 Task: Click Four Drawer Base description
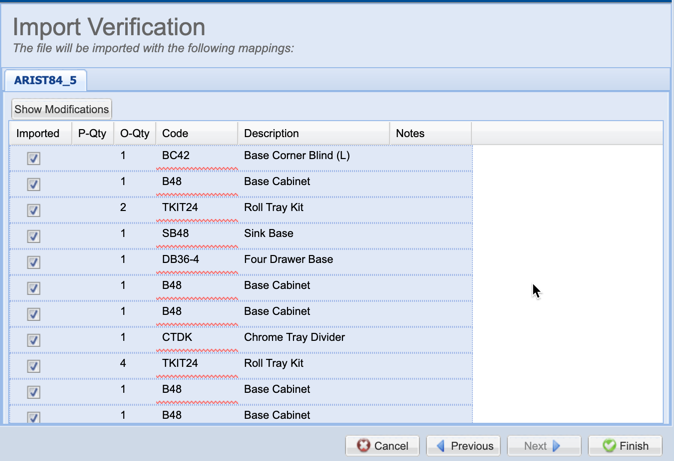click(288, 259)
